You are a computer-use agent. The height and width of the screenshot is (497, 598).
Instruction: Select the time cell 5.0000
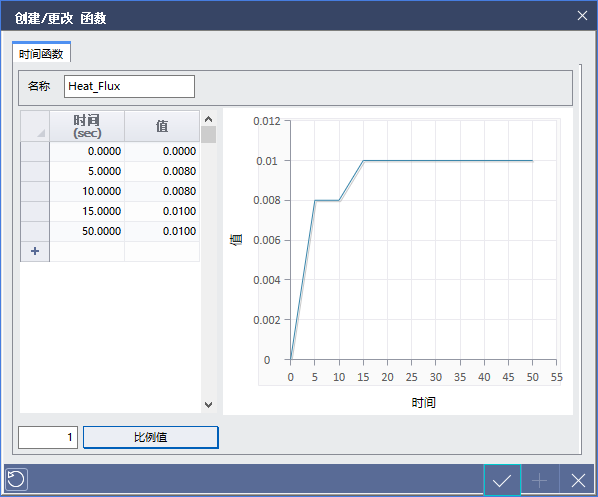click(x=87, y=171)
